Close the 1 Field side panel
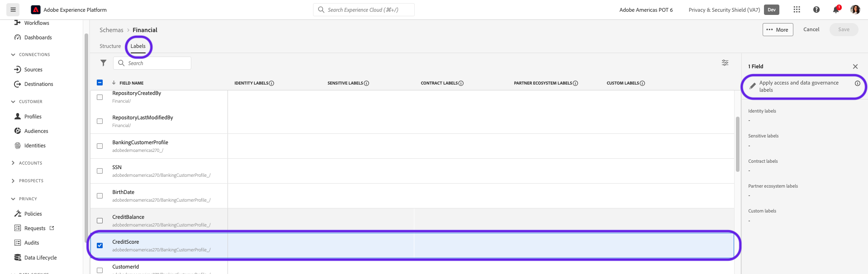The height and width of the screenshot is (274, 868). (855, 66)
